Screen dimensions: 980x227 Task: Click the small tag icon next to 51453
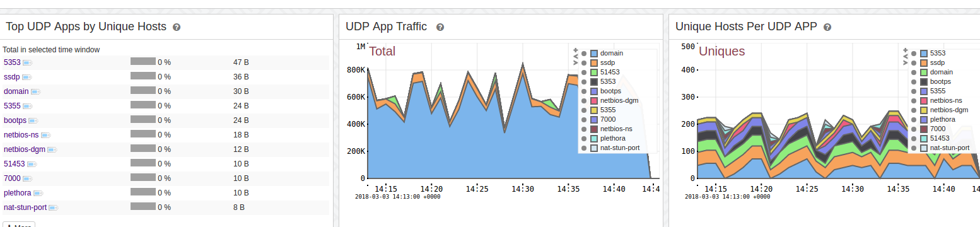coord(32,165)
